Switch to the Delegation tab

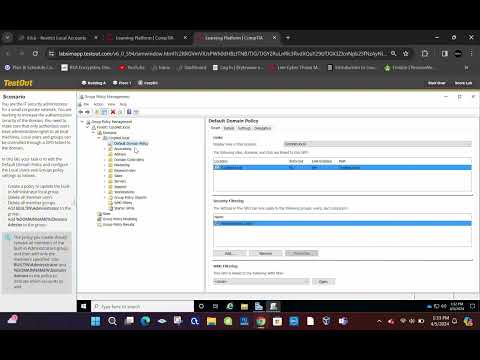[x=262, y=128]
